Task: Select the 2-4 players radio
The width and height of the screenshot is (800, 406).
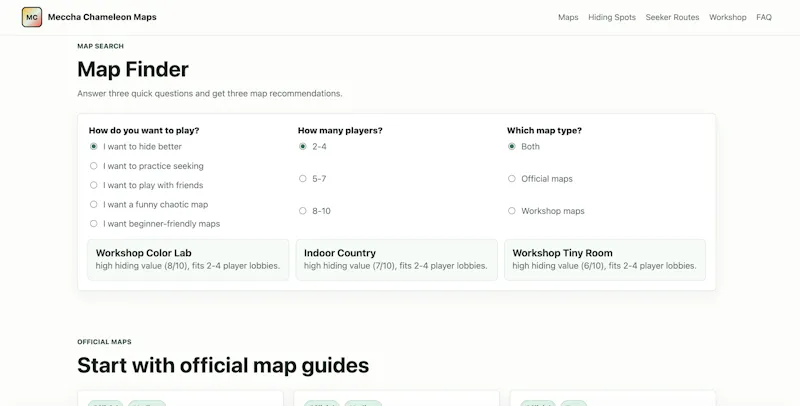Action: click(303, 146)
